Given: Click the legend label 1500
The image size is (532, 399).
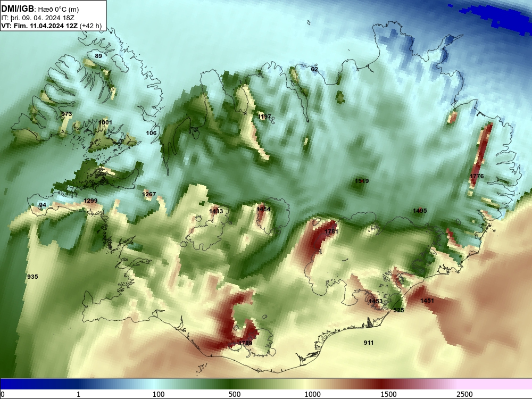Looking at the screenshot, I should pyautogui.click(x=389, y=394).
